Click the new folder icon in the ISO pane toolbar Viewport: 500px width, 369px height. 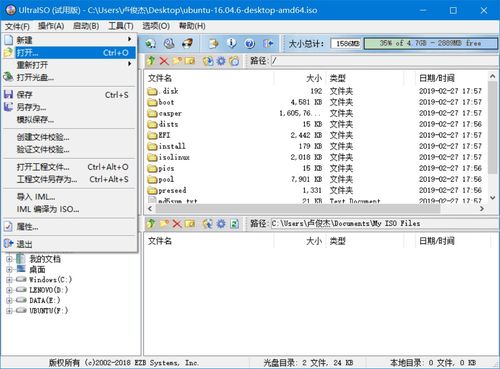[x=177, y=61]
